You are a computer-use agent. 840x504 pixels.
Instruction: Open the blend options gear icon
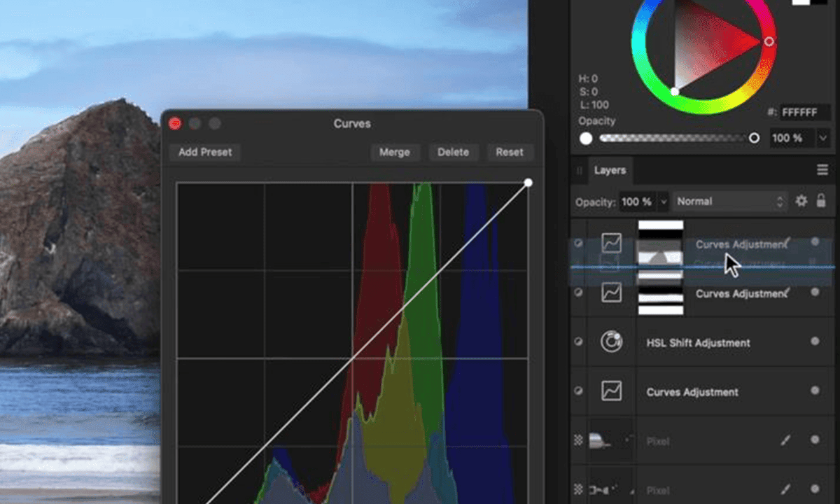tap(801, 201)
